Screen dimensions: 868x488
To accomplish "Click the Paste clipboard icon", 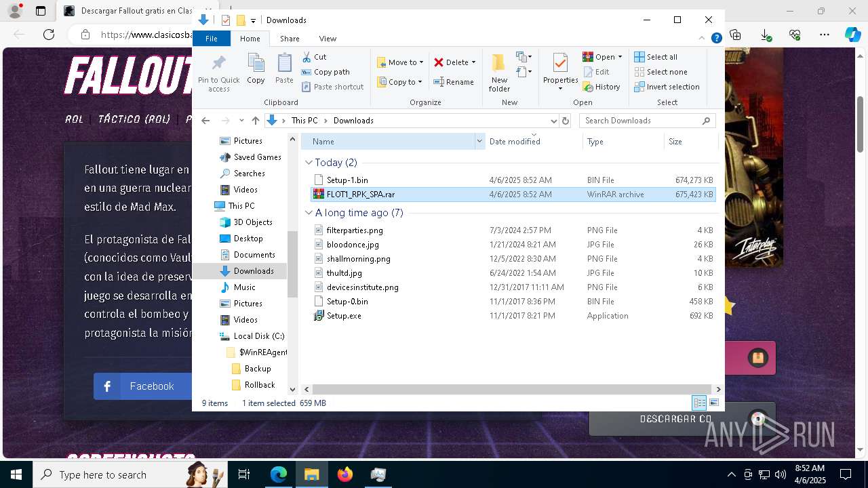I will [x=284, y=64].
